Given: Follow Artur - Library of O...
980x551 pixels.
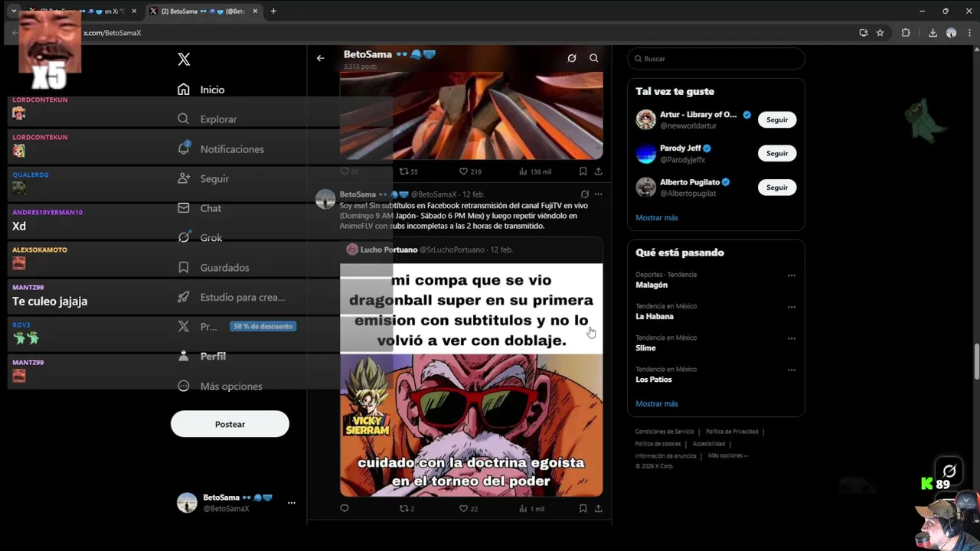Looking at the screenshot, I should 777,119.
